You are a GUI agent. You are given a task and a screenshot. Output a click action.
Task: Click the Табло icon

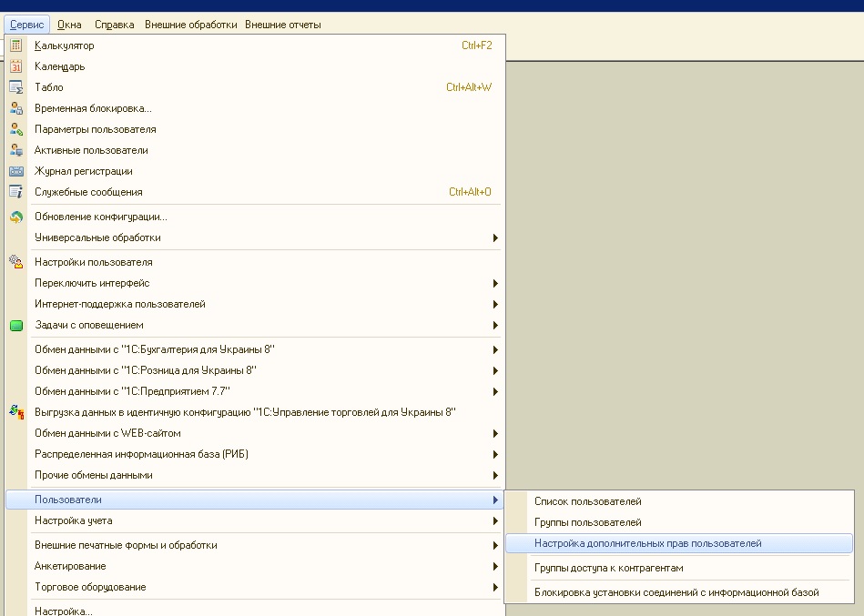tap(16, 87)
